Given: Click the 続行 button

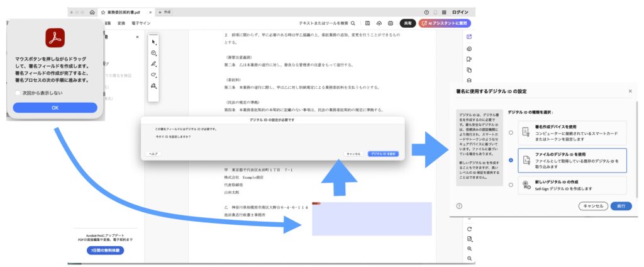Looking at the screenshot, I should point(621,206).
